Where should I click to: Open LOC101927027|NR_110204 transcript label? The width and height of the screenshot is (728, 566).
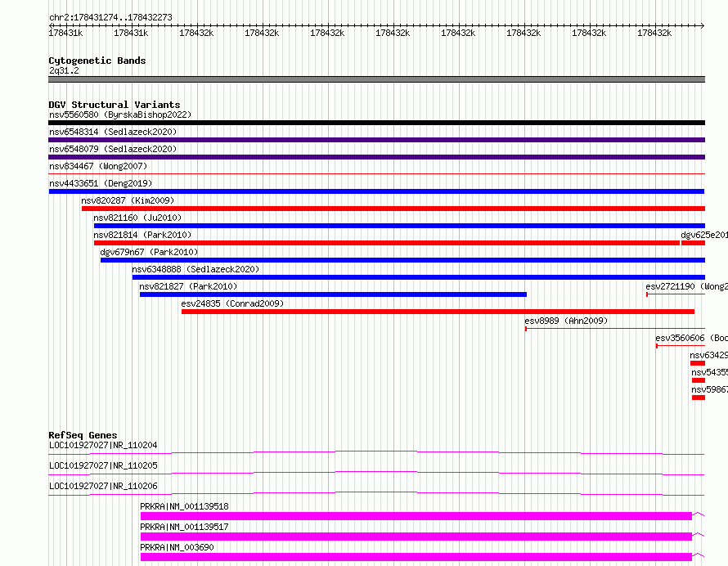tap(103, 445)
